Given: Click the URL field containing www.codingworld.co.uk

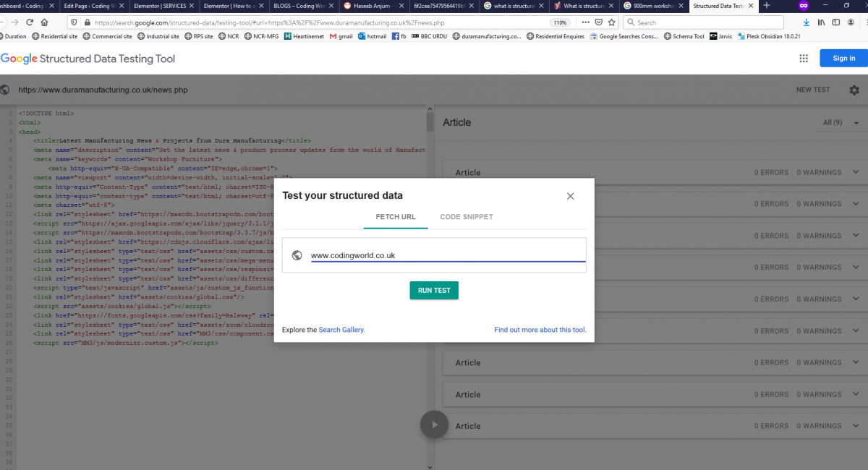Looking at the screenshot, I should [x=448, y=255].
